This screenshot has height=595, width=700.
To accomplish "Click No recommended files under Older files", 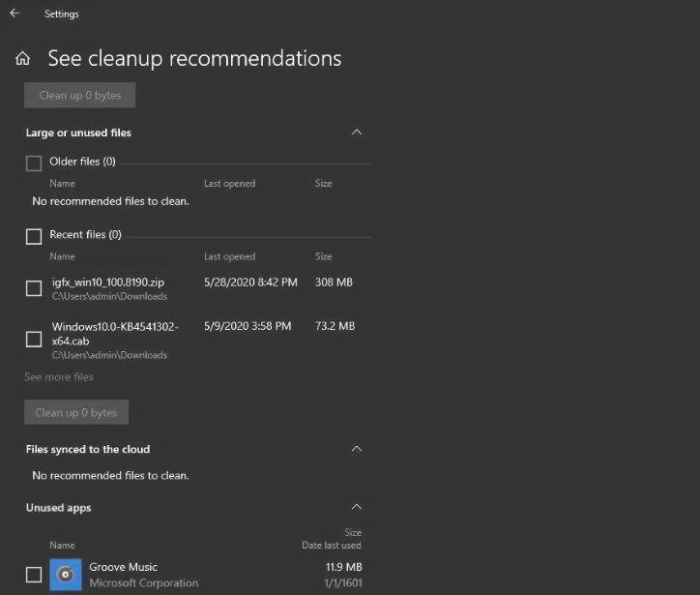I will pos(111,201).
